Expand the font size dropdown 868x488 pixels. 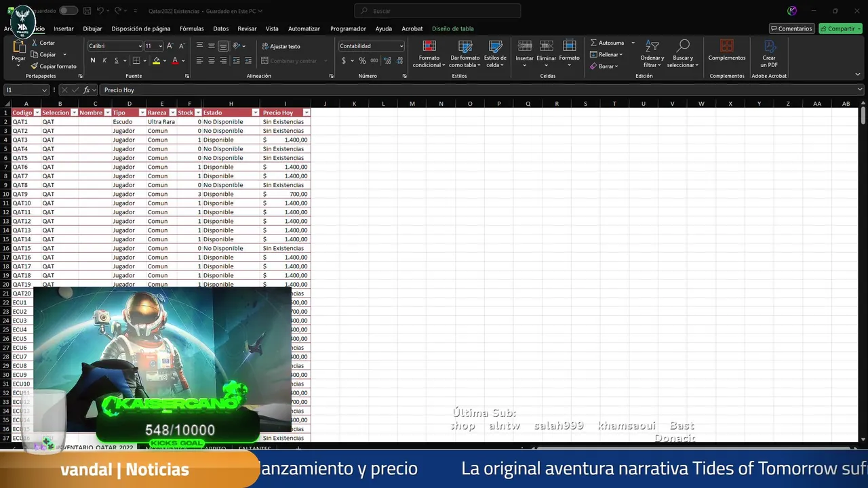161,46
